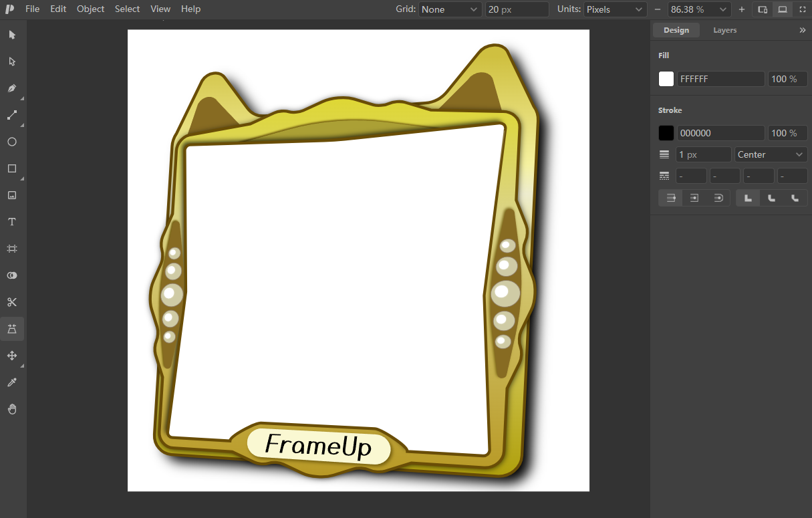Screen dimensions: 812x518
Task: Click the app logo icon
Action: pos(10,9)
